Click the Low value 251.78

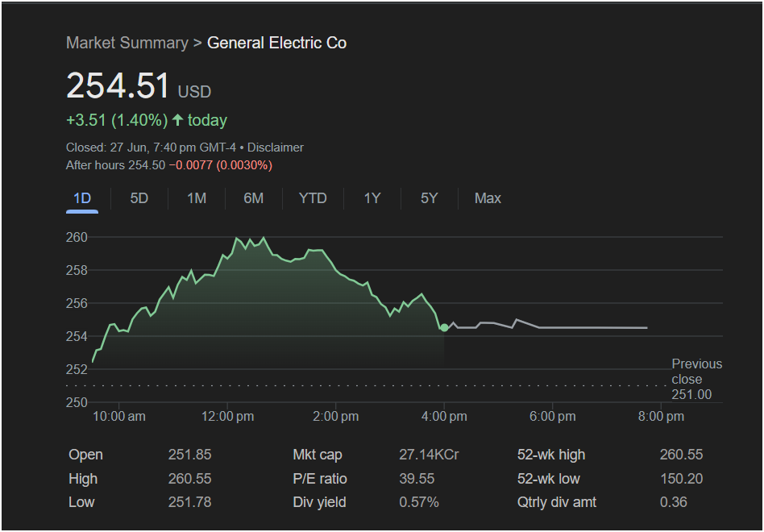click(x=189, y=502)
